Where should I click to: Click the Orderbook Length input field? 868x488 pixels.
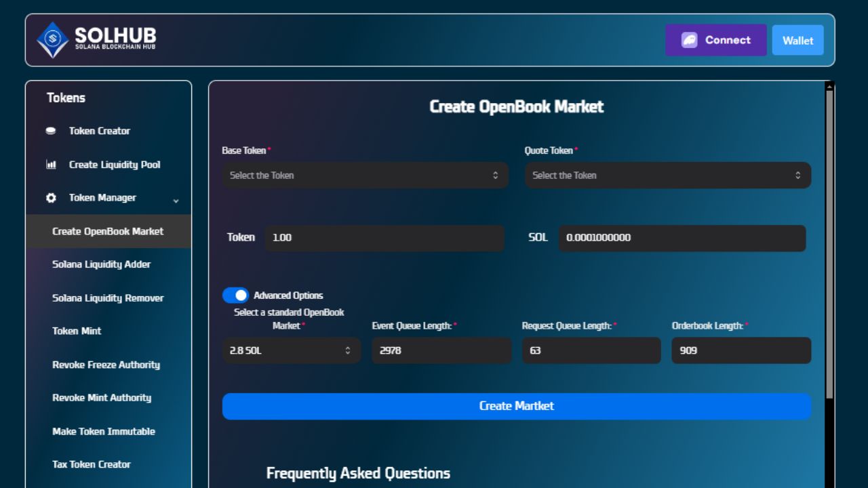[x=741, y=350]
